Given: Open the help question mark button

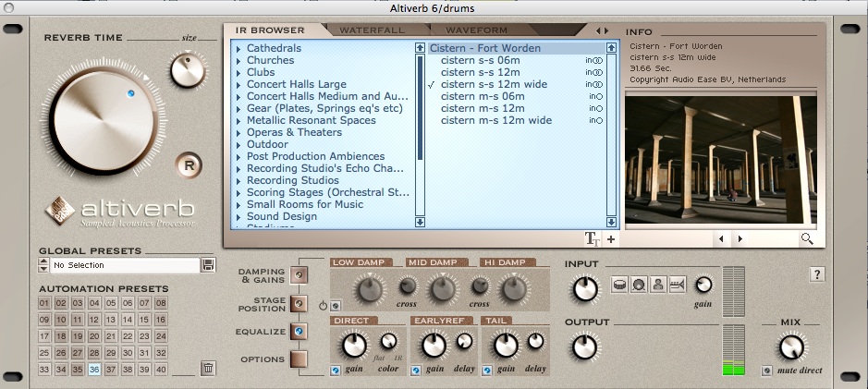Looking at the screenshot, I should pos(817,274).
